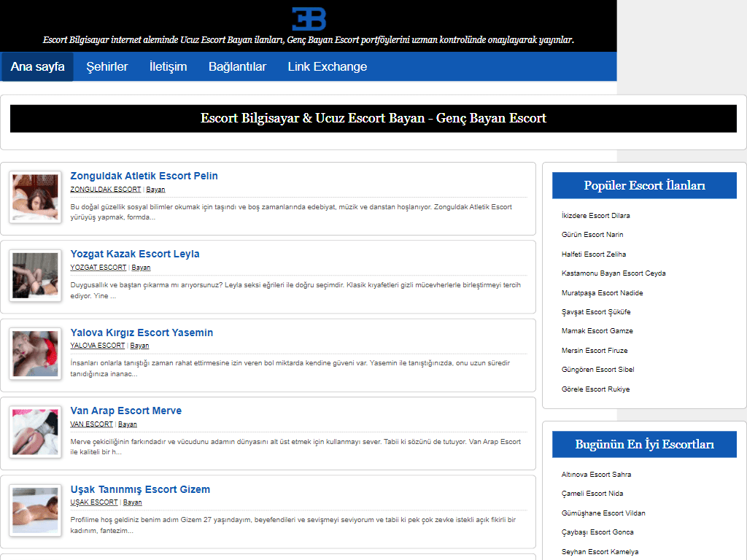Image resolution: width=747 pixels, height=560 pixels.
Task: Click the ZONGULDAK ESCORT category link
Action: click(x=105, y=190)
